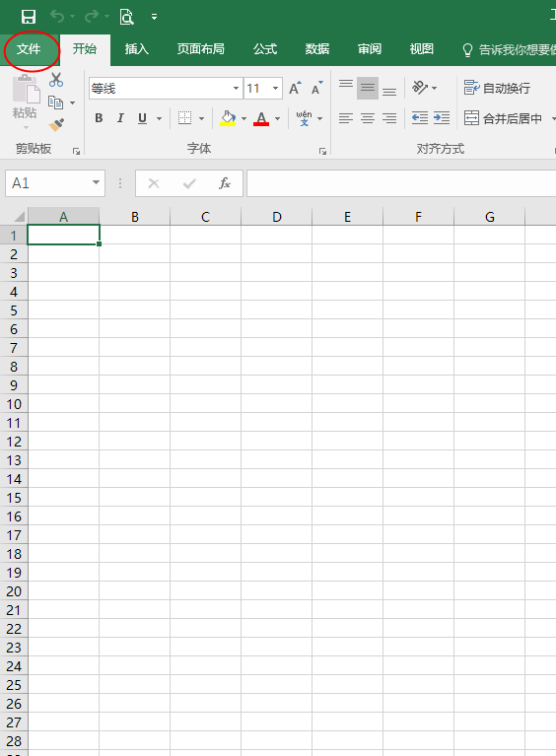Select row 22 header

pyautogui.click(x=14, y=629)
